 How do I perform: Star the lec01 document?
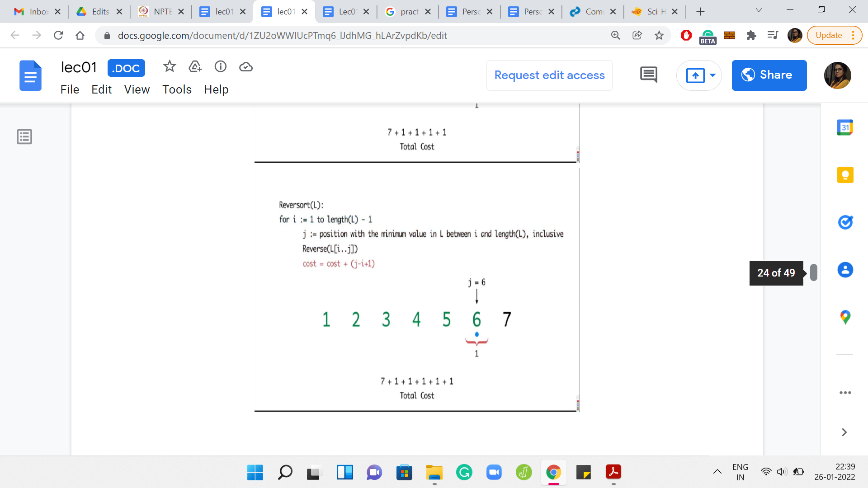click(170, 67)
